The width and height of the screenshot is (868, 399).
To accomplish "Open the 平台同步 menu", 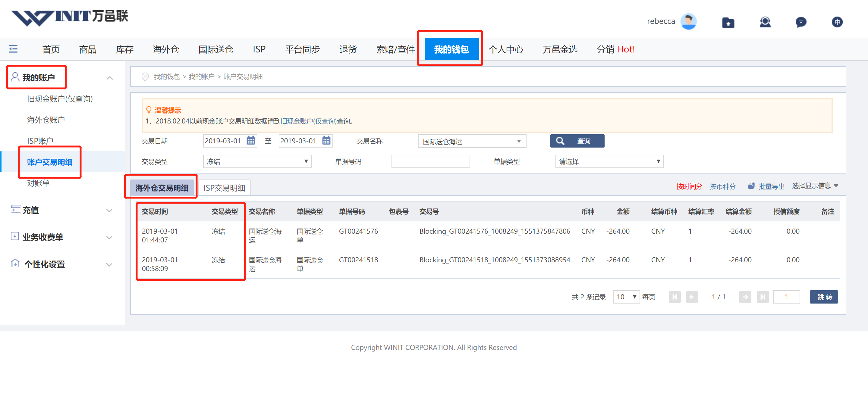I will [302, 49].
